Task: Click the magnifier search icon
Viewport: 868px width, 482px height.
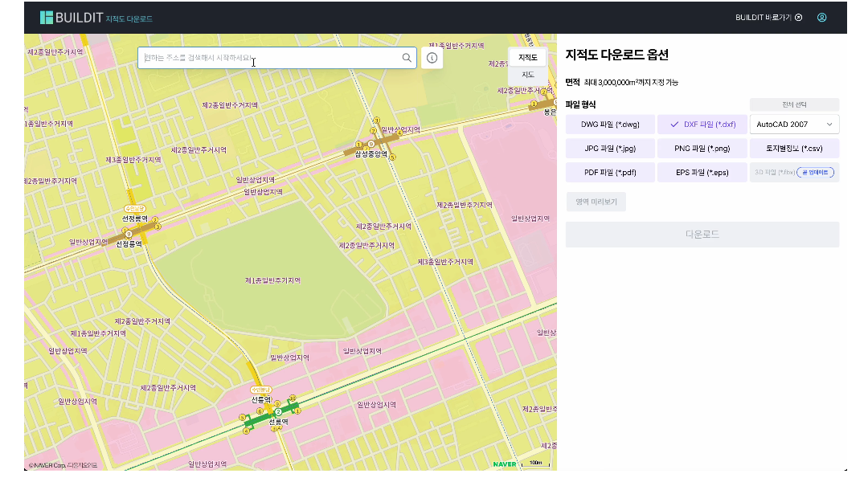Action: [407, 58]
